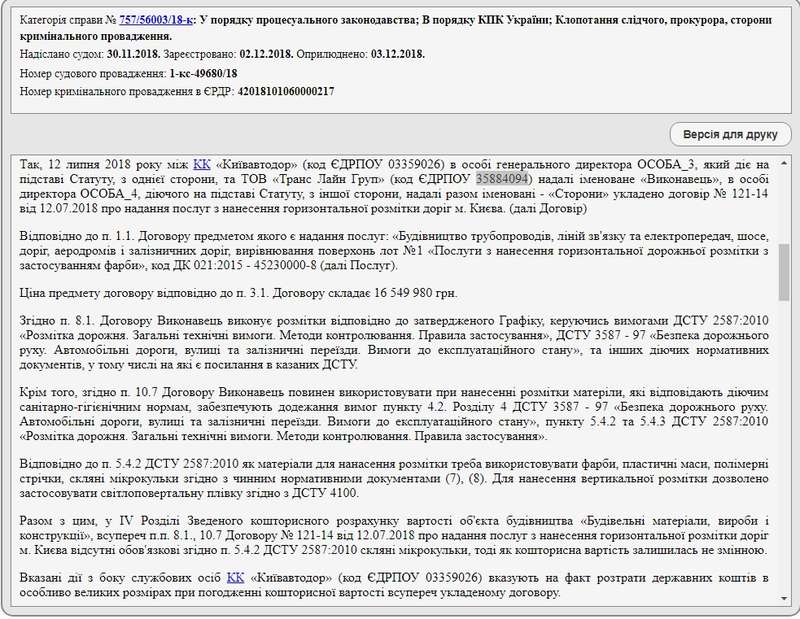Click the text Згідно п. 8.1.

point(57,320)
